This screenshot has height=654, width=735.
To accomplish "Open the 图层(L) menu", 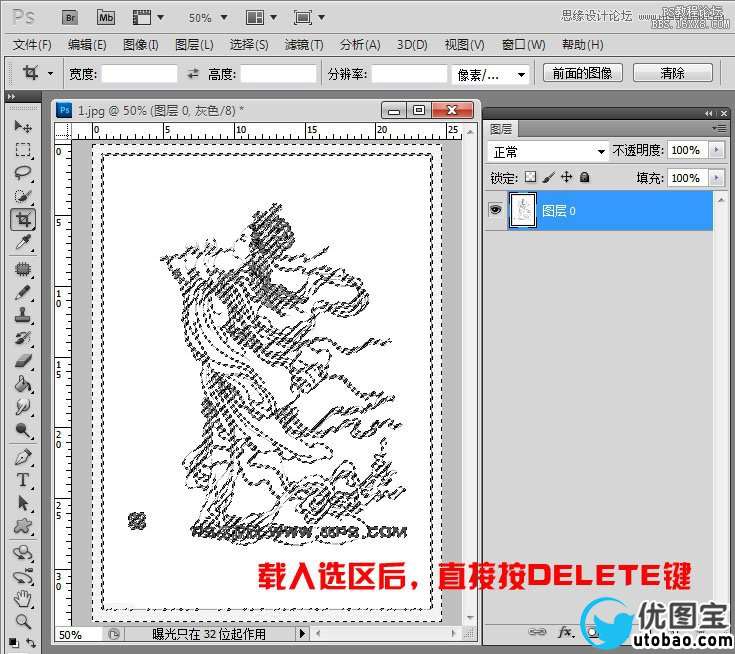I will [x=194, y=45].
